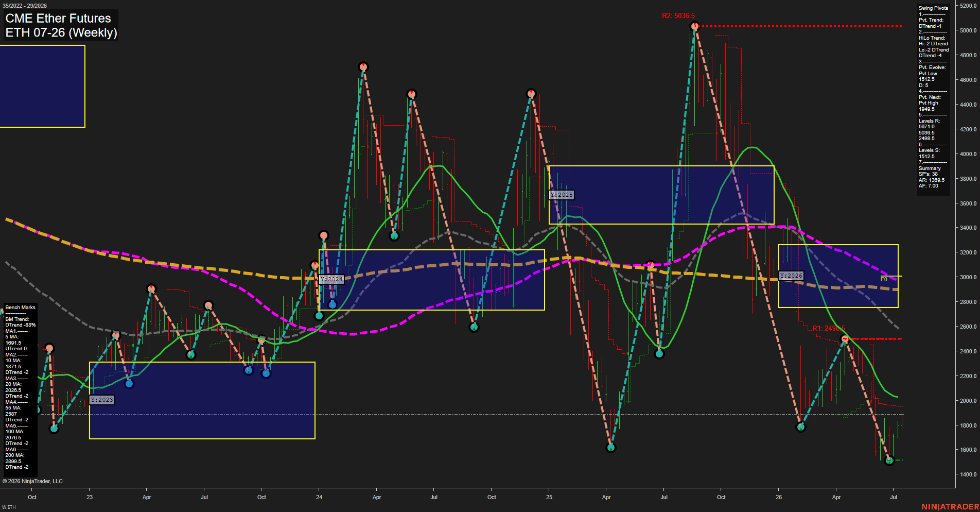Click the NinjaTrader, LLC copyright text
This screenshot has width=980, height=512.
point(32,481)
